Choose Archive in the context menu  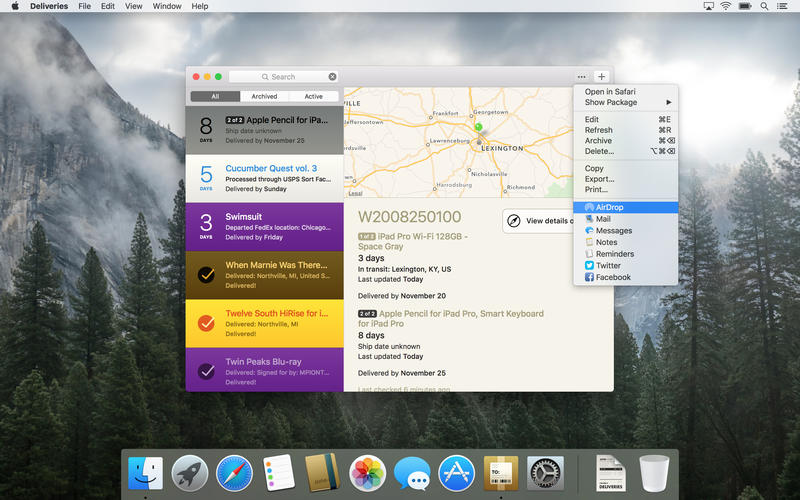(626, 140)
